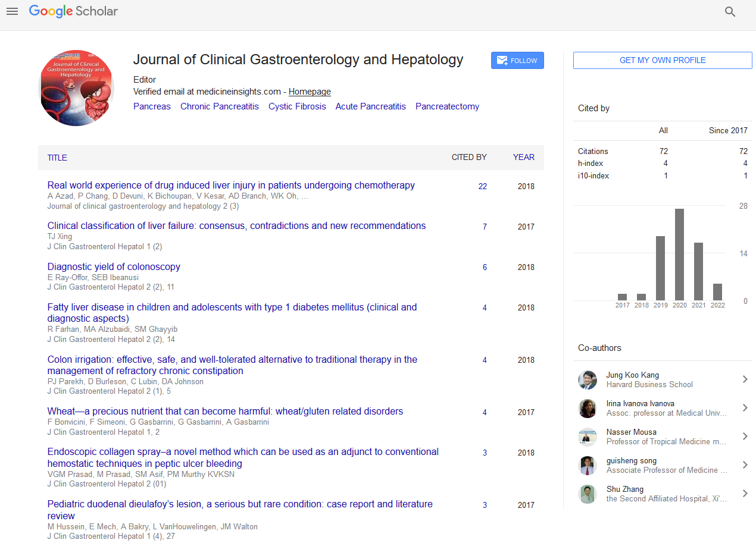Click Shu Zhang's avatar photo

(x=588, y=494)
